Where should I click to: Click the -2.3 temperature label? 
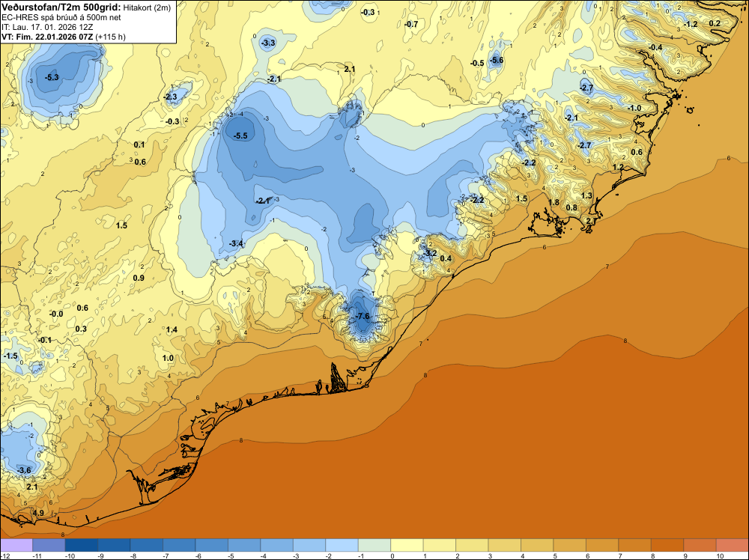(x=169, y=97)
